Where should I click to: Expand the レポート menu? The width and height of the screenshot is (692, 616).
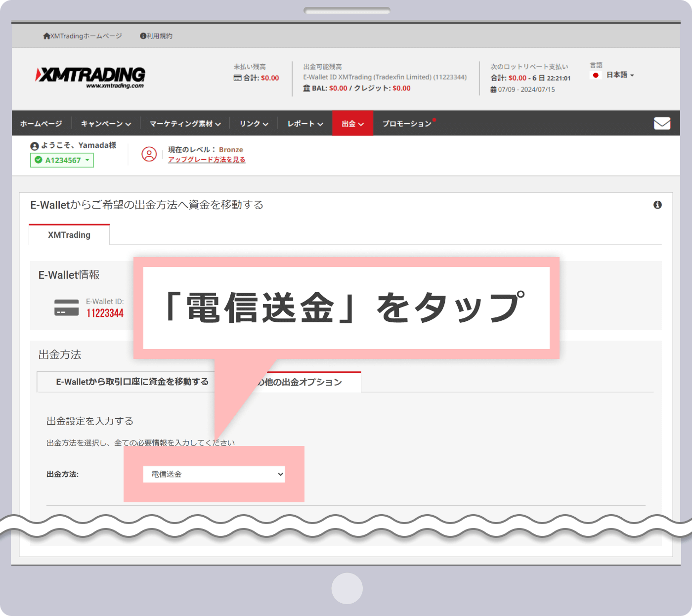[x=305, y=124]
